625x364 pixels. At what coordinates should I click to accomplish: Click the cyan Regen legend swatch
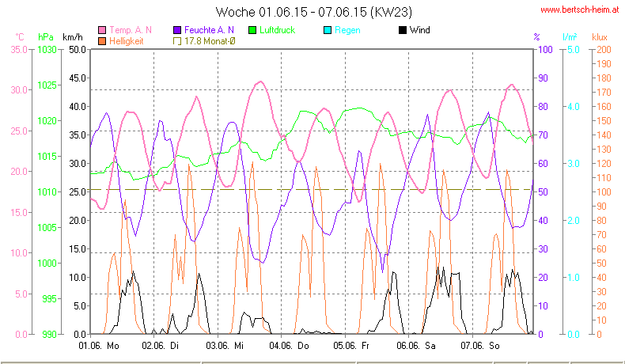(328, 30)
